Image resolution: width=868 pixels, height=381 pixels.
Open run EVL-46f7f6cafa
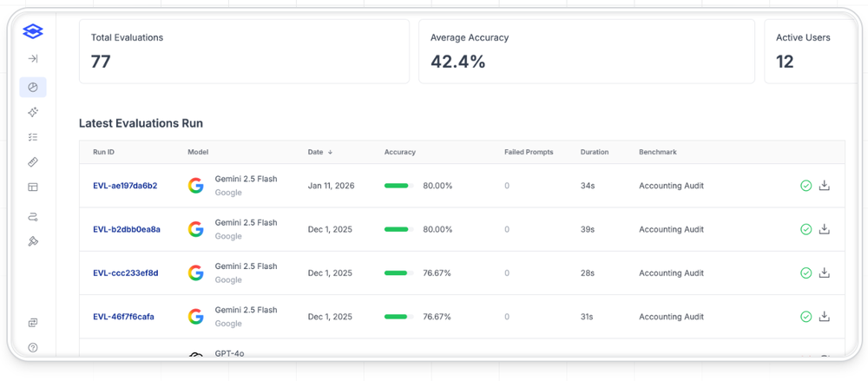point(123,317)
